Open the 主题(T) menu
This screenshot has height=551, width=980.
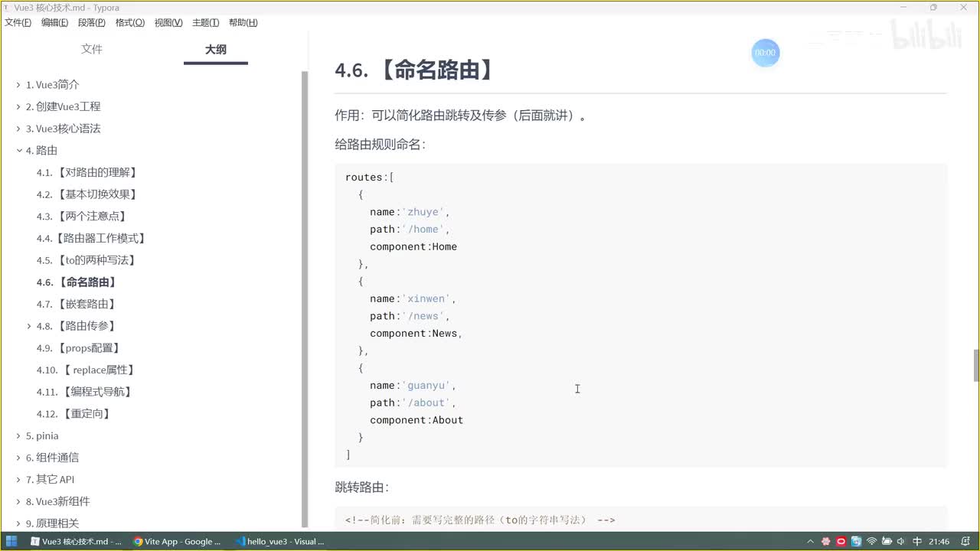tap(205, 22)
